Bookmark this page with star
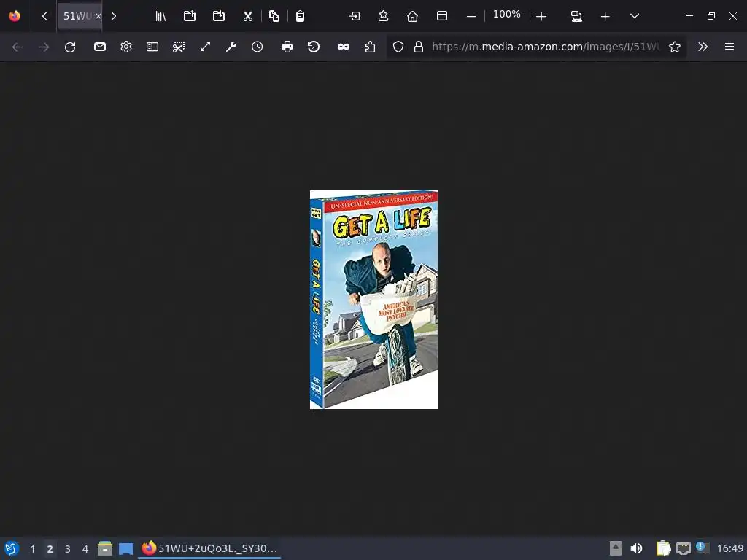This screenshot has height=560, width=747. [675, 47]
